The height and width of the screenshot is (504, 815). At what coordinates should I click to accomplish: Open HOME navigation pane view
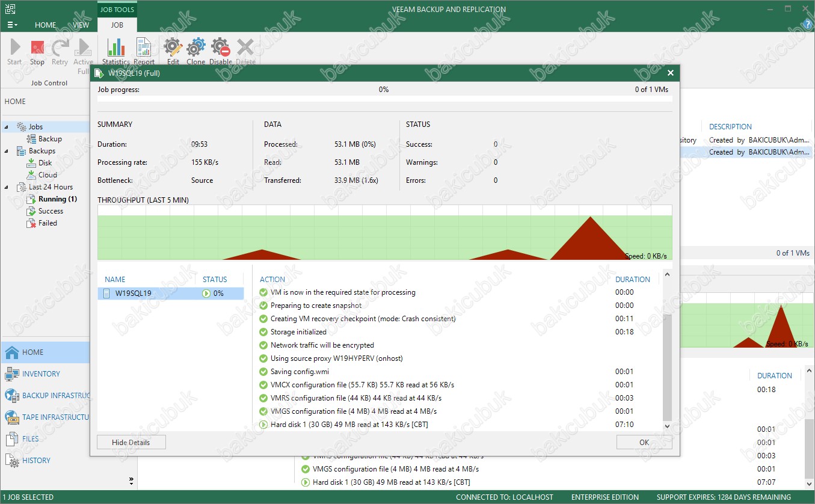tap(46, 352)
